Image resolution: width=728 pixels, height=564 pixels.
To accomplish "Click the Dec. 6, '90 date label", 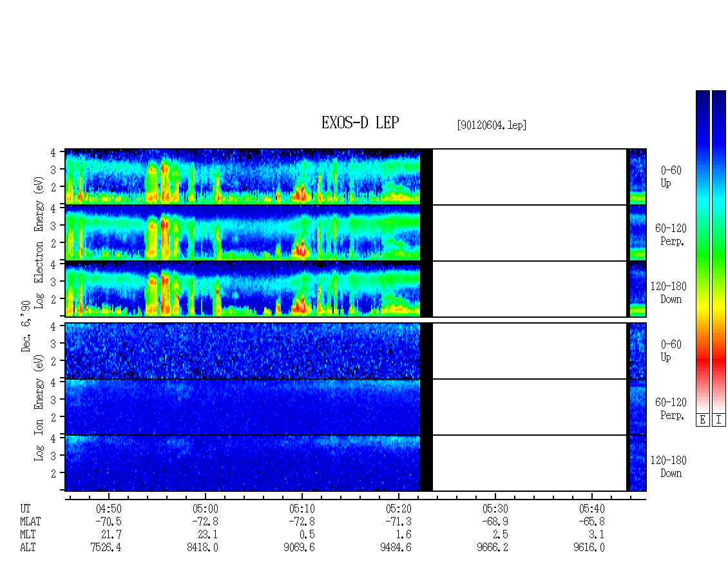I will point(26,326).
